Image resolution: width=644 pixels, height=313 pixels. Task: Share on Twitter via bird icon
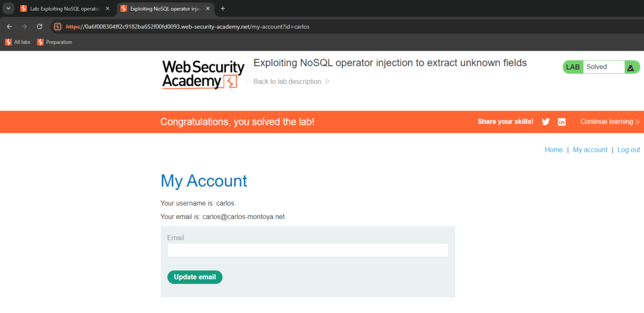(x=545, y=122)
